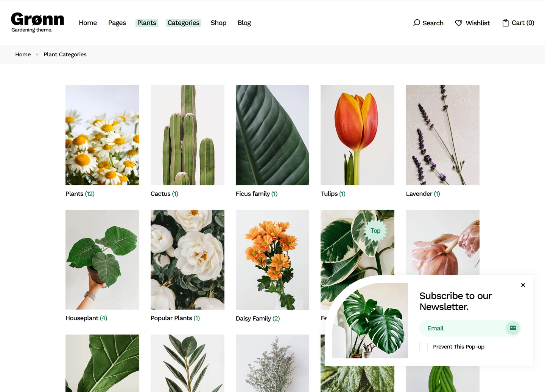Open the Houseplant (4) category link
This screenshot has height=392, width=545.
tap(86, 318)
